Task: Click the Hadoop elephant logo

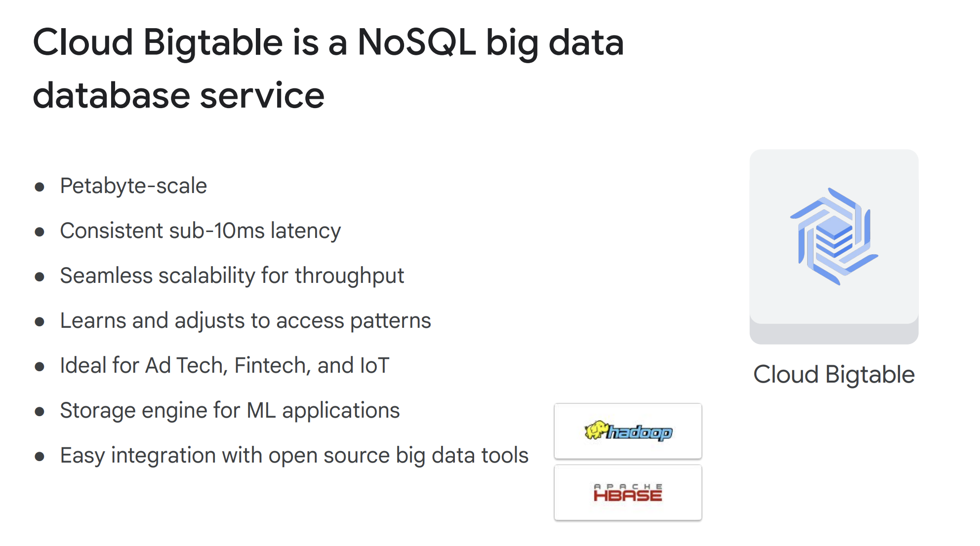Action: click(627, 431)
